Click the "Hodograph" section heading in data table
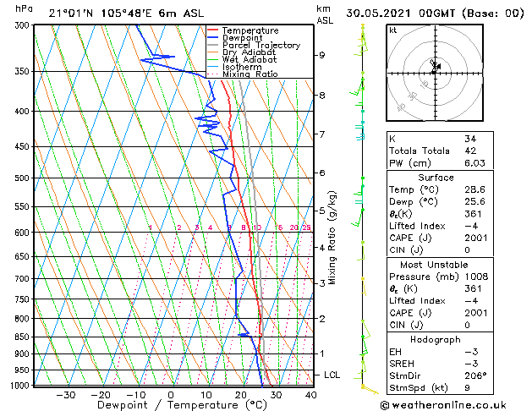The width and height of the screenshot is (532, 411). (436, 339)
